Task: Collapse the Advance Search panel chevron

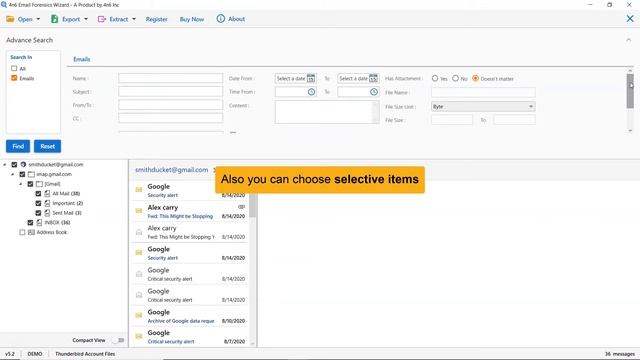Action: tap(628, 40)
